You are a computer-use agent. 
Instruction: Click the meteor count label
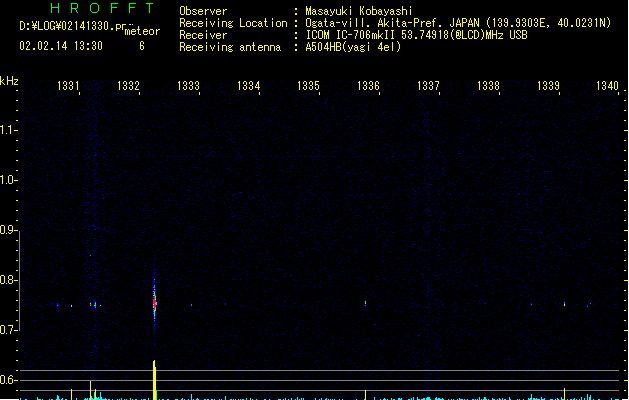pos(142,31)
